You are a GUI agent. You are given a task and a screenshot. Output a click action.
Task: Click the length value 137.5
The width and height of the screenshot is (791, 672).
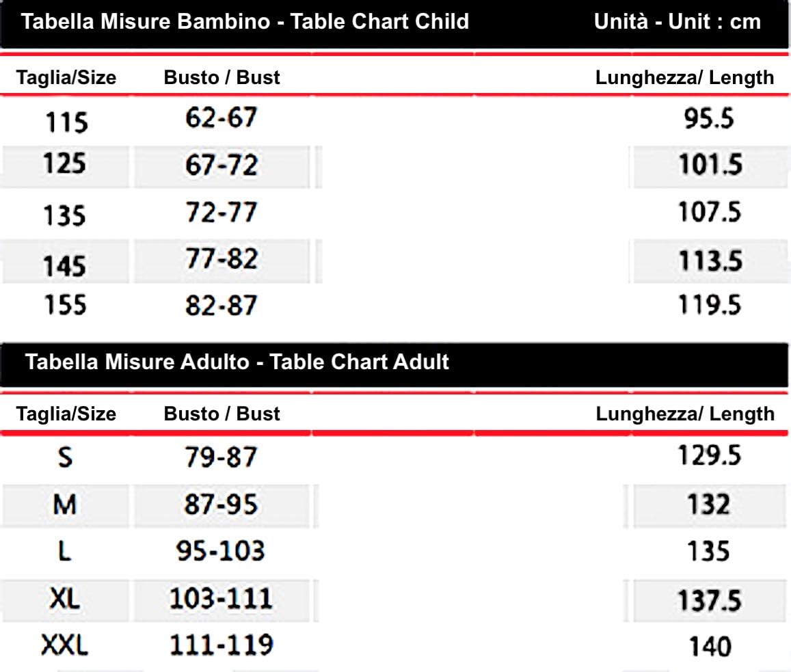[x=709, y=601]
